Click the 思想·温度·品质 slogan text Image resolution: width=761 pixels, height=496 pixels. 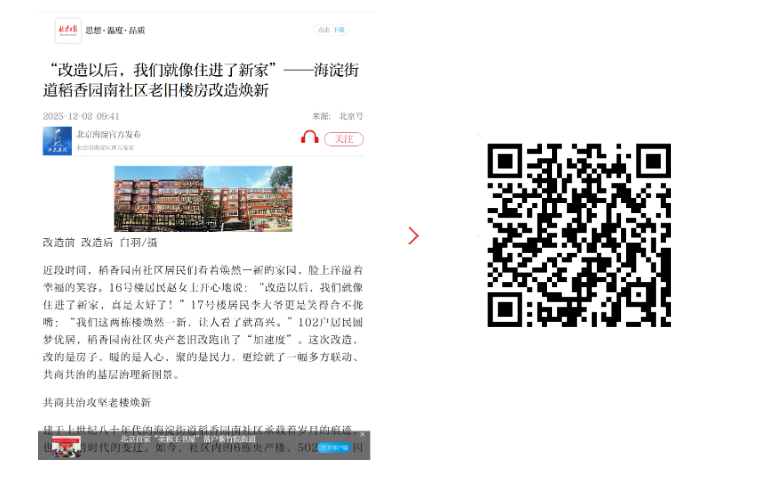pyautogui.click(x=115, y=31)
